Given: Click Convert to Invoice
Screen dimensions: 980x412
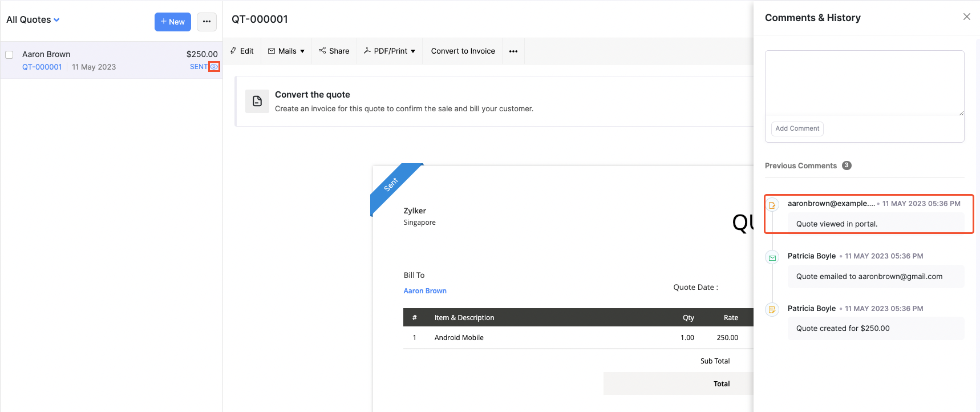Looking at the screenshot, I should [463, 51].
